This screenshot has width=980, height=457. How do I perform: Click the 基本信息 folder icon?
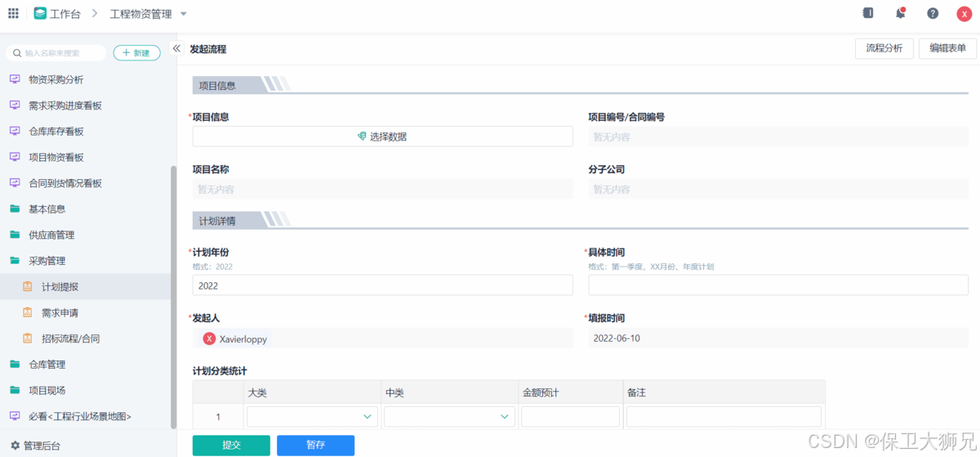[x=14, y=208]
